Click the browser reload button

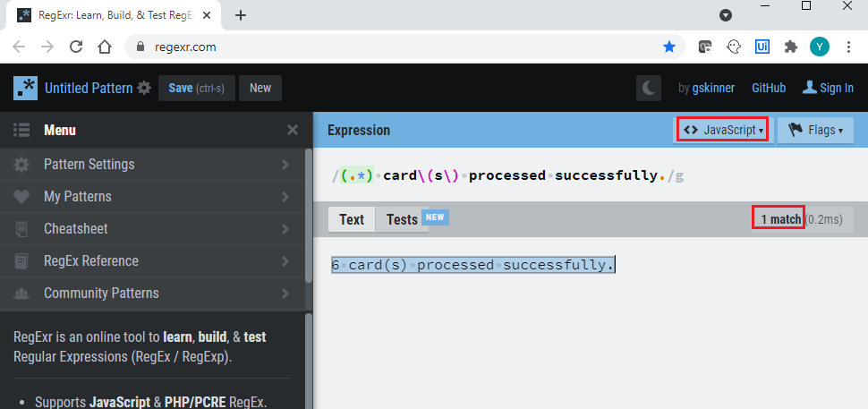point(76,47)
